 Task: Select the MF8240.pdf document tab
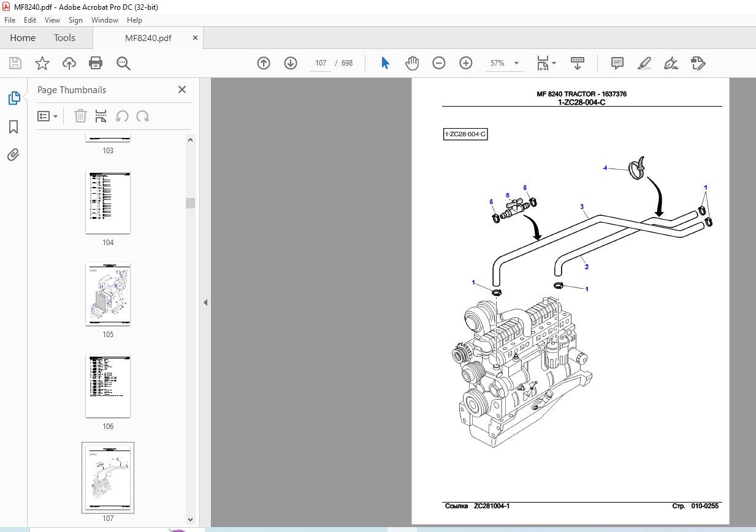148,38
